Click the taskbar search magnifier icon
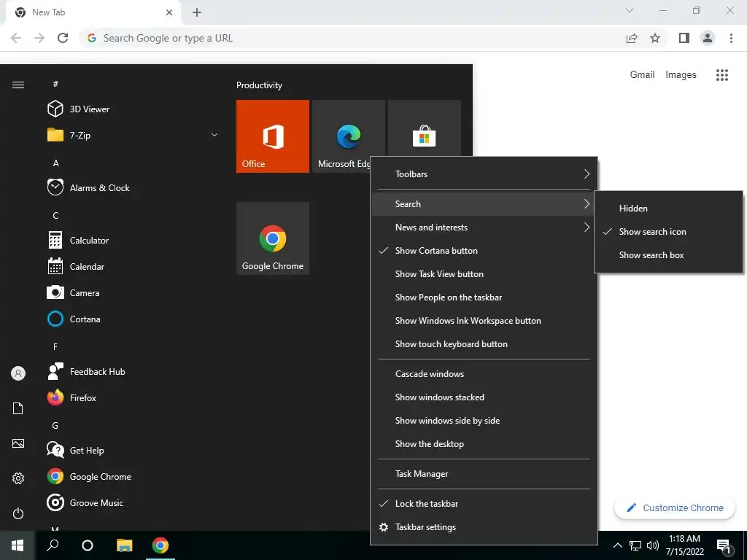Viewport: 747px width, 560px height. tap(53, 545)
